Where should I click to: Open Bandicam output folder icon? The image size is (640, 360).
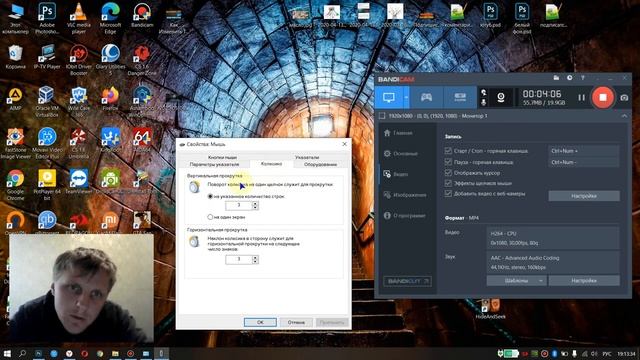tap(556, 78)
